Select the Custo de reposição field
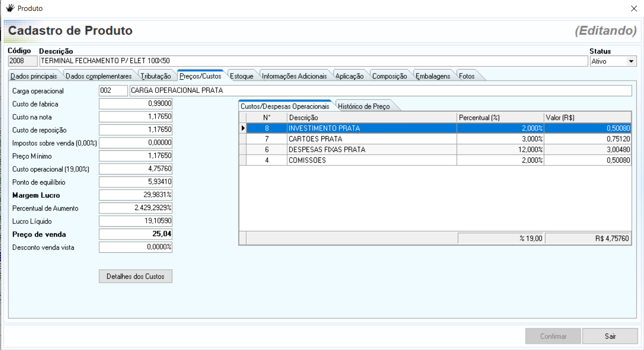The image size is (644, 350). coord(136,130)
